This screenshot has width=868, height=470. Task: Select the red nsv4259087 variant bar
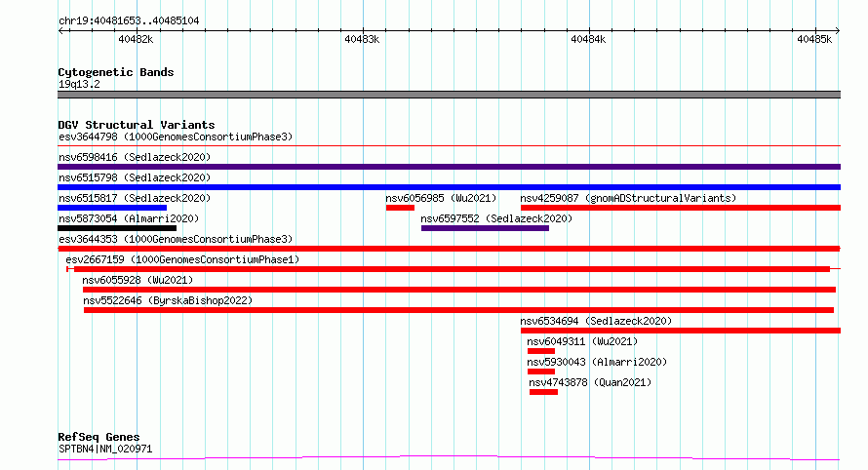(681, 208)
